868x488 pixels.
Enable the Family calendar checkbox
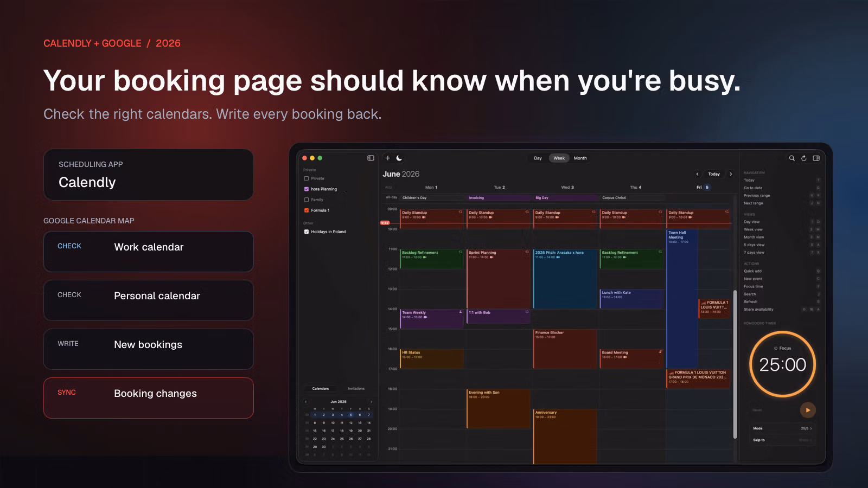pos(307,200)
